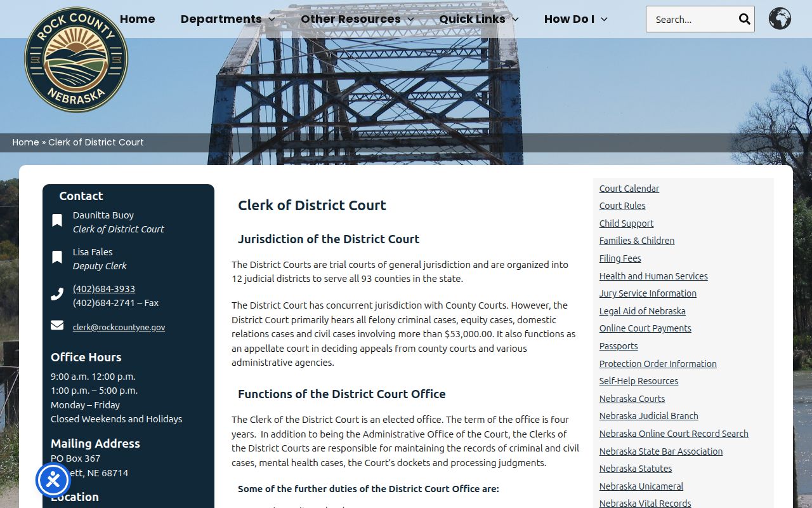The height and width of the screenshot is (508, 812).
Task: Click the phone icon in Contact
Action: (x=57, y=294)
